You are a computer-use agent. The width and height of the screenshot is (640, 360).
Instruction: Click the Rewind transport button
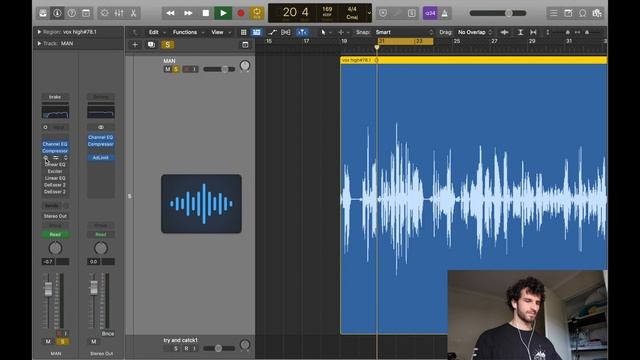[x=170, y=13]
